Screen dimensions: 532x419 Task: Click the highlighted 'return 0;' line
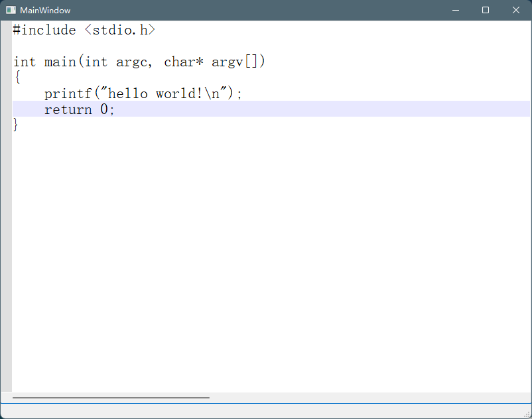click(x=271, y=109)
